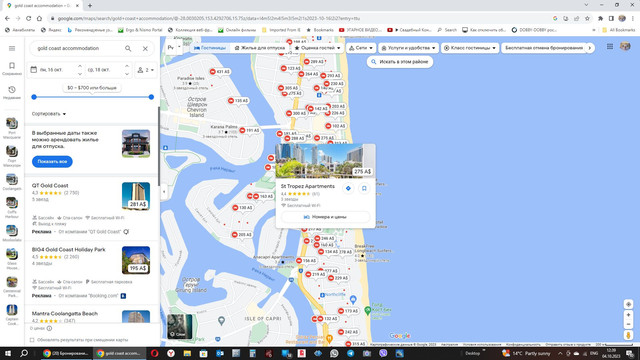This screenshot has height=360, width=640.
Task: Click the 191 A$ hotel price pin
Action: click(x=250, y=130)
